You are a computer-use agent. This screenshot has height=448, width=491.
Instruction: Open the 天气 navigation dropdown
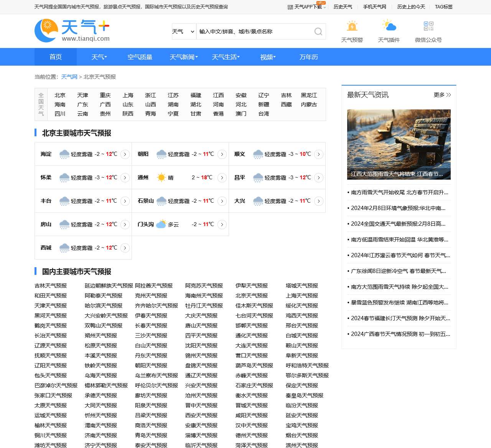[99, 57]
